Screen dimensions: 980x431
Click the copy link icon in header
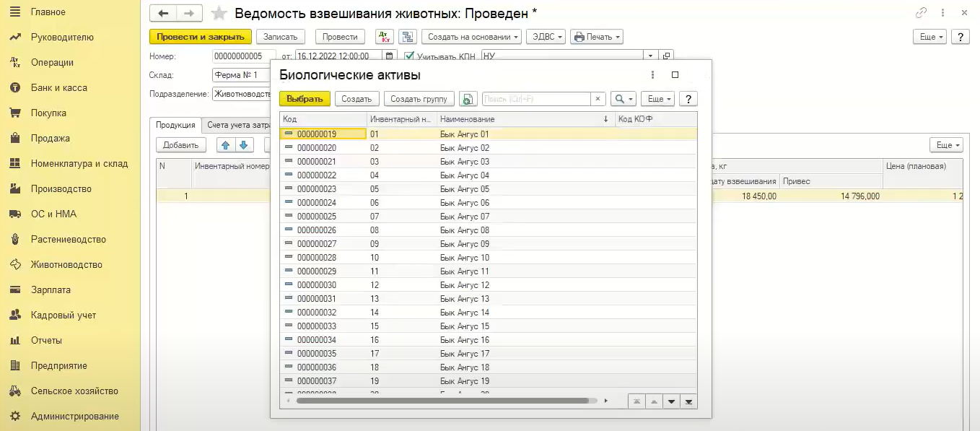pos(921,13)
